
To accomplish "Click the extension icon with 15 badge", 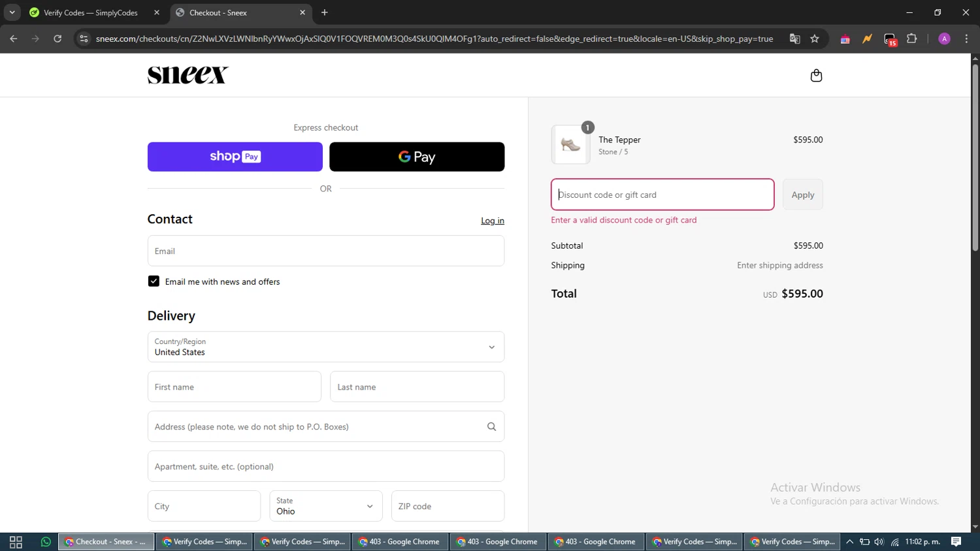I will [x=890, y=39].
